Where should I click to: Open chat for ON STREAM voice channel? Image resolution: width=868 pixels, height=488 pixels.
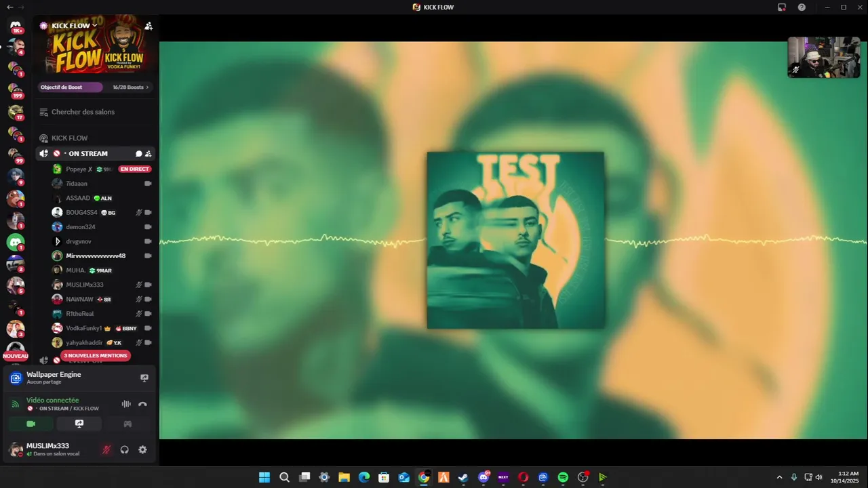coord(138,154)
